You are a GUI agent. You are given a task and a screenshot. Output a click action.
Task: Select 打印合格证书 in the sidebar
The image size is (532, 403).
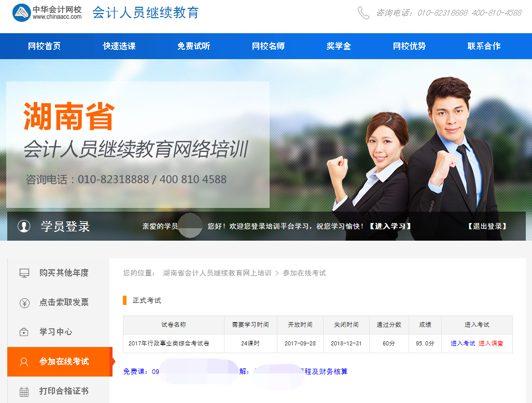tap(64, 391)
